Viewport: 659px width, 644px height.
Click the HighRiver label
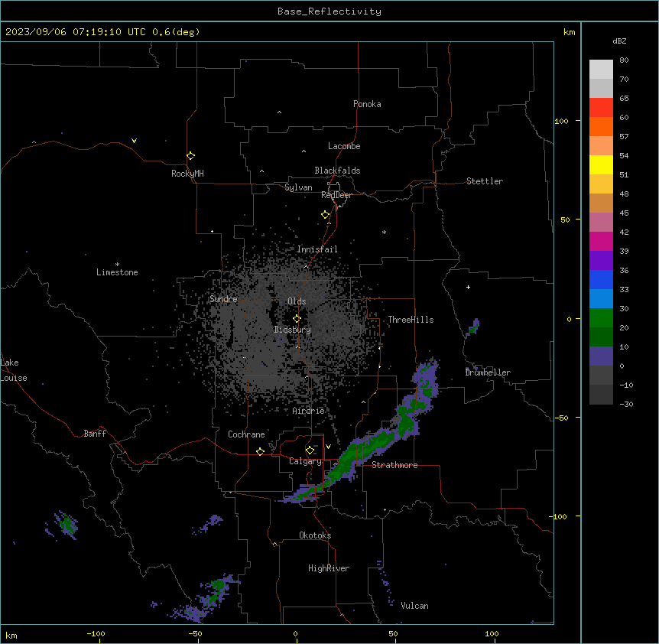pyautogui.click(x=329, y=568)
